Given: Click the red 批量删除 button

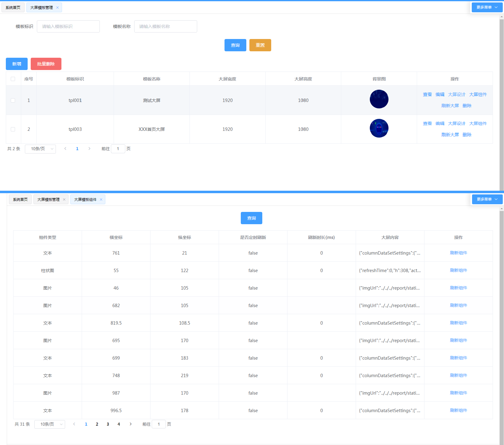Looking at the screenshot, I should tap(46, 64).
